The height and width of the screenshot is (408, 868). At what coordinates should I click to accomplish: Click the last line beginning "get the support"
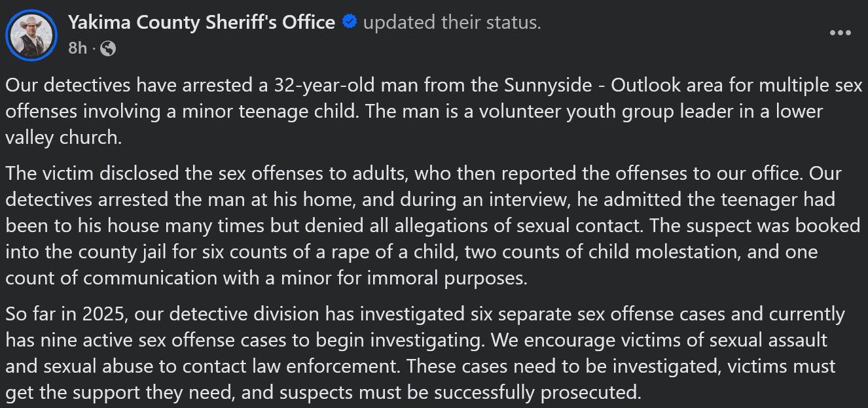[x=323, y=392]
